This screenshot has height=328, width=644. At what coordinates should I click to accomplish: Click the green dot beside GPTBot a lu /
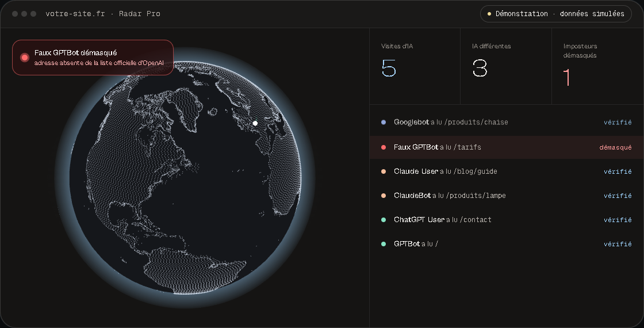point(384,244)
